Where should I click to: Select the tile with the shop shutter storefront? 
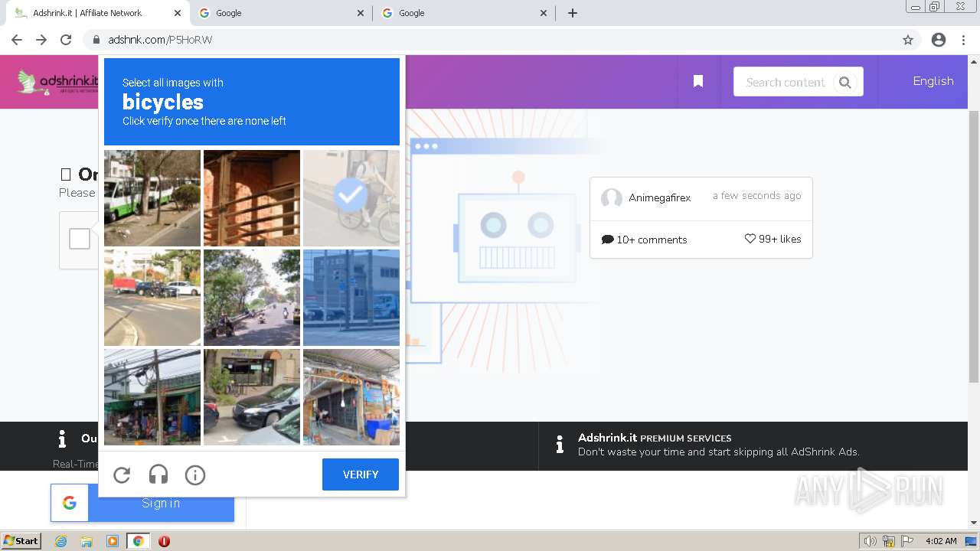click(351, 397)
